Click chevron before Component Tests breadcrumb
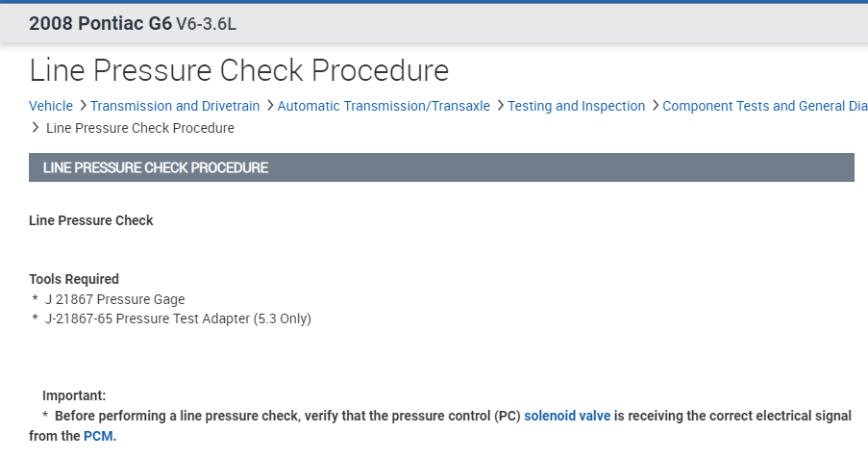The image size is (868, 458). (655, 106)
